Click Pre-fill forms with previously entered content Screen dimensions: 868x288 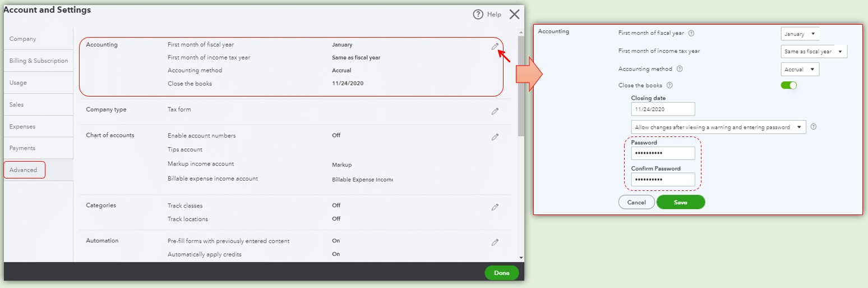[229, 241]
